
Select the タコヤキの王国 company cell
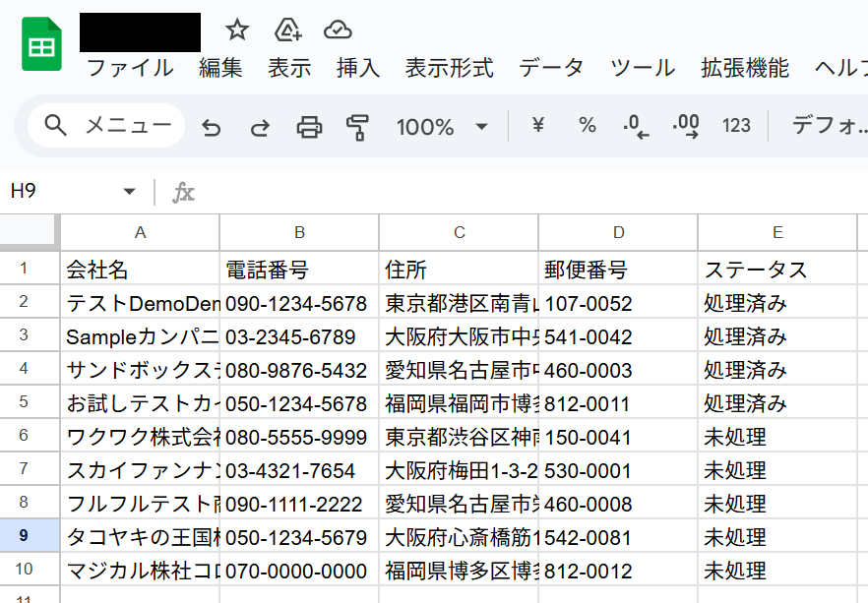pyautogui.click(x=140, y=536)
